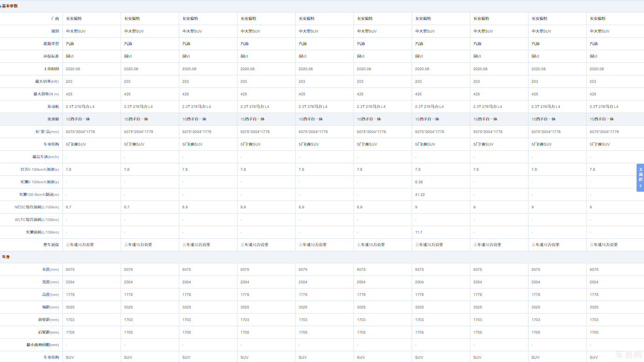
Task: Click the 车身 section header
Action: pyautogui.click(x=6, y=257)
